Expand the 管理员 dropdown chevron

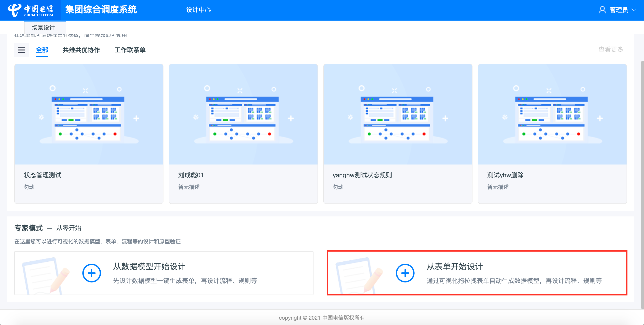tap(634, 10)
